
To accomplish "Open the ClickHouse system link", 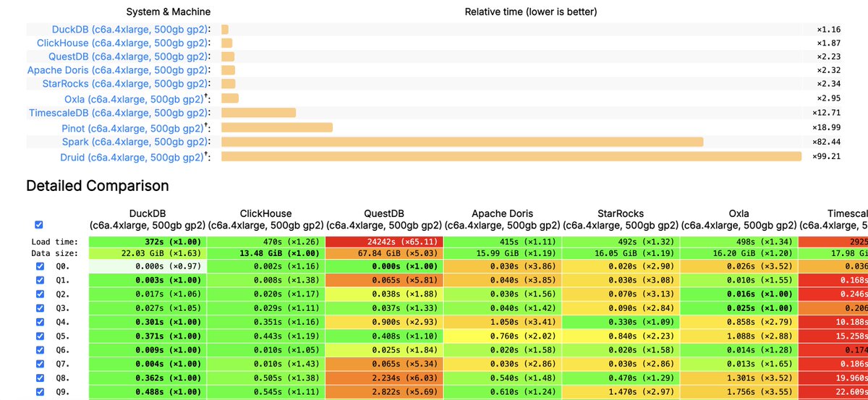I will pos(122,43).
